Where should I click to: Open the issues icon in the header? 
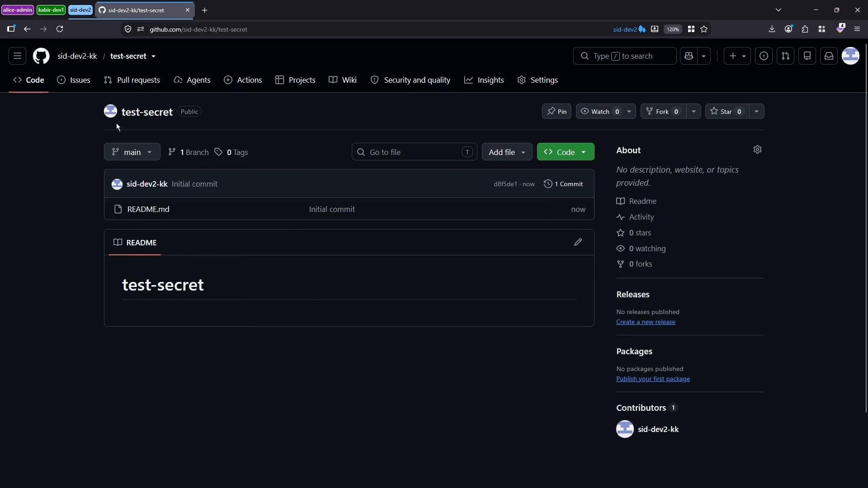coord(764,56)
